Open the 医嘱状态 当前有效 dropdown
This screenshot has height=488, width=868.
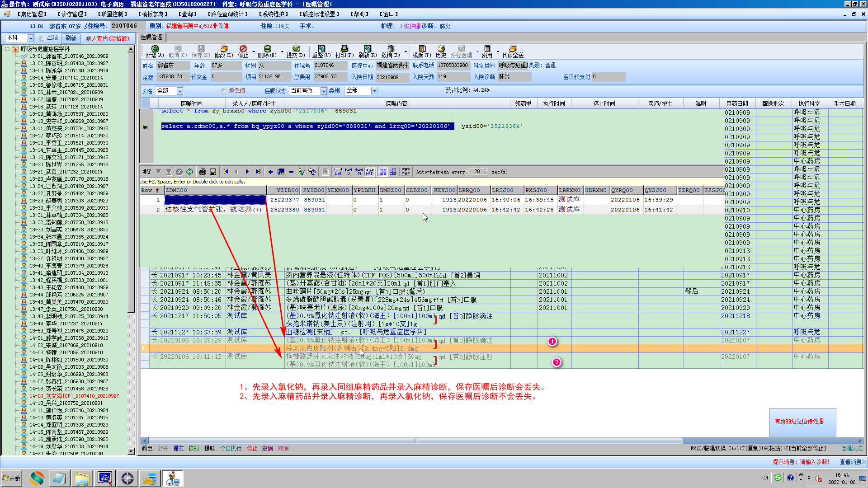(x=323, y=91)
